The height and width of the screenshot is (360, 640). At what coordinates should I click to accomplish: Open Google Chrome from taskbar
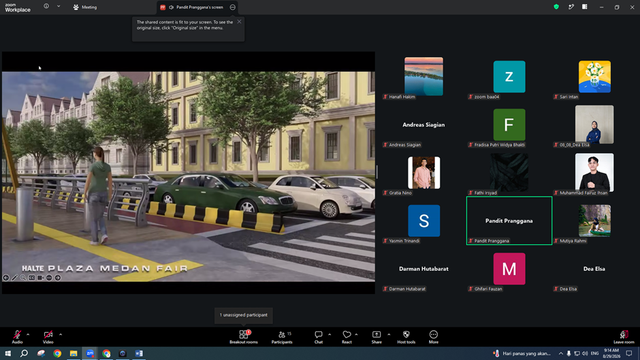(57, 353)
